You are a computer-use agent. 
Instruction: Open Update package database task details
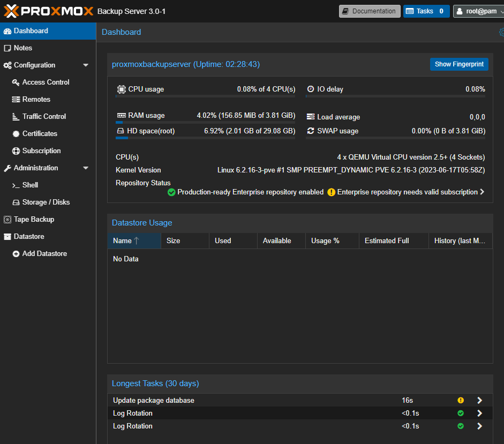coord(479,400)
